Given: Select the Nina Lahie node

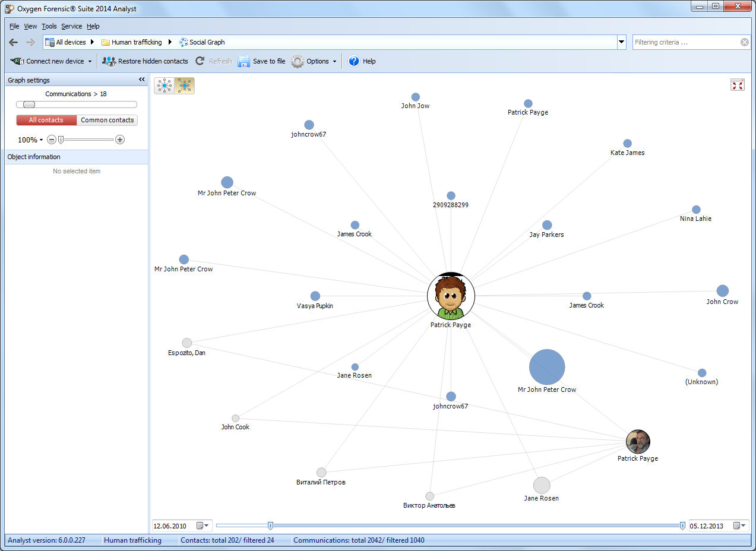Looking at the screenshot, I should pyautogui.click(x=696, y=210).
